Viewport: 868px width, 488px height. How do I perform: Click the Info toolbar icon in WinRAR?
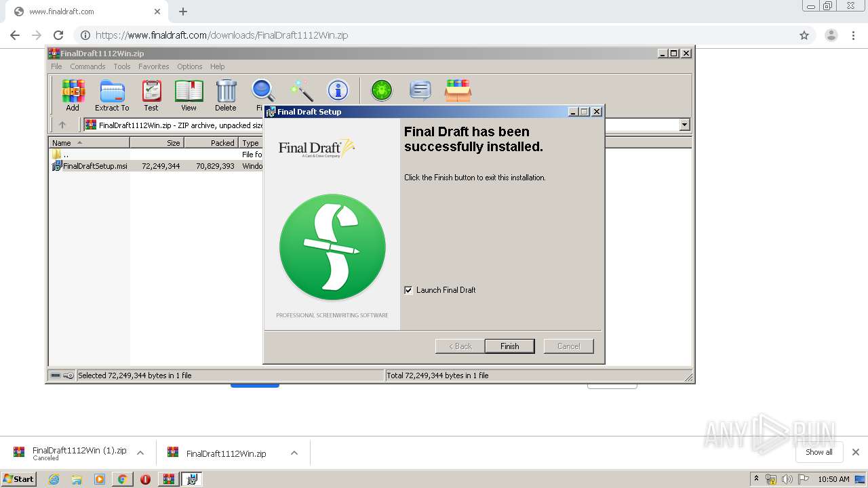[338, 91]
